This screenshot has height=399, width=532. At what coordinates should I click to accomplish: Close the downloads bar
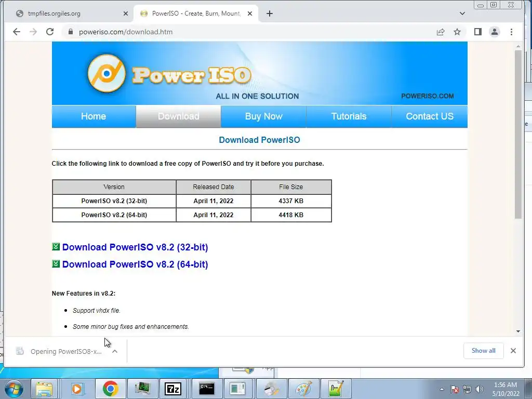(513, 351)
